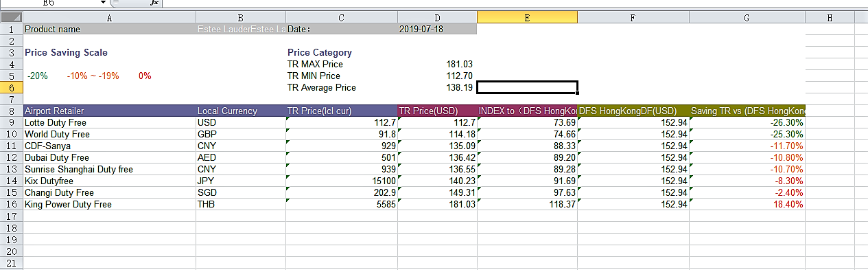Click the THB currency cell
The width and height of the screenshot is (868, 270).
(240, 204)
